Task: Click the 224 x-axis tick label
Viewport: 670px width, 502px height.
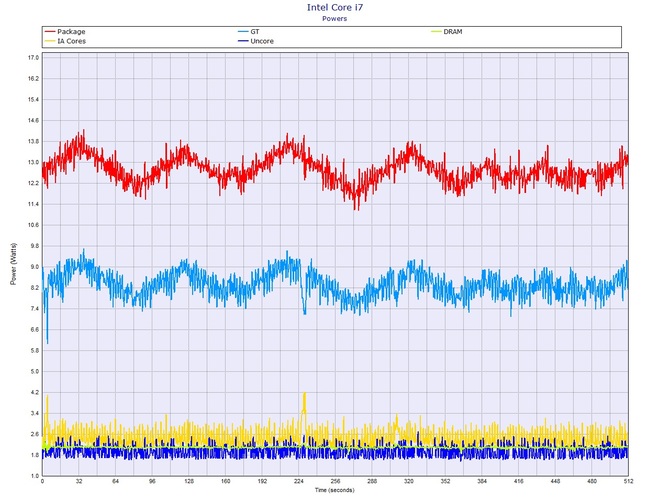Action: (x=299, y=481)
